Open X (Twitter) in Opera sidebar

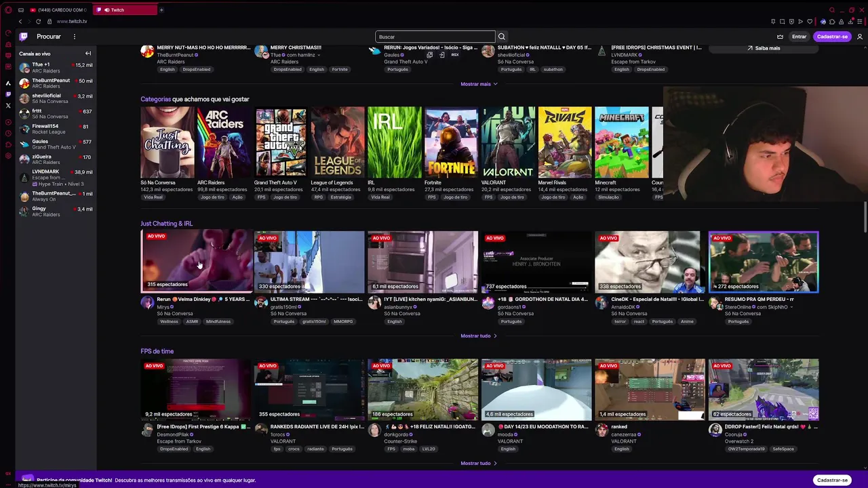(8, 106)
